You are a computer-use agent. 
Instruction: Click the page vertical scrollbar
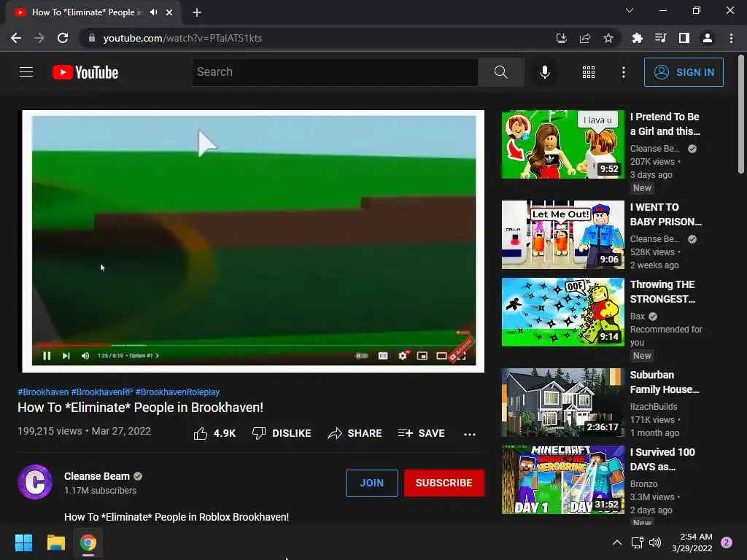741,113
